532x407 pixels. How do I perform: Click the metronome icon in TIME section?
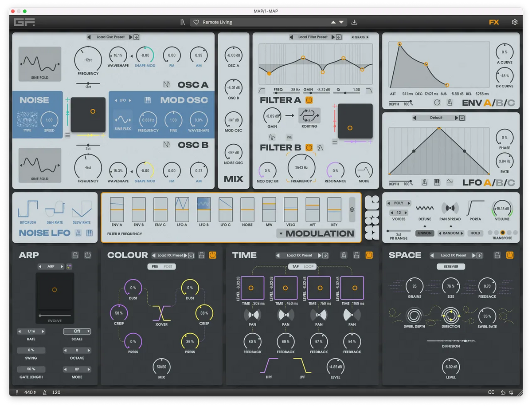click(x=344, y=255)
